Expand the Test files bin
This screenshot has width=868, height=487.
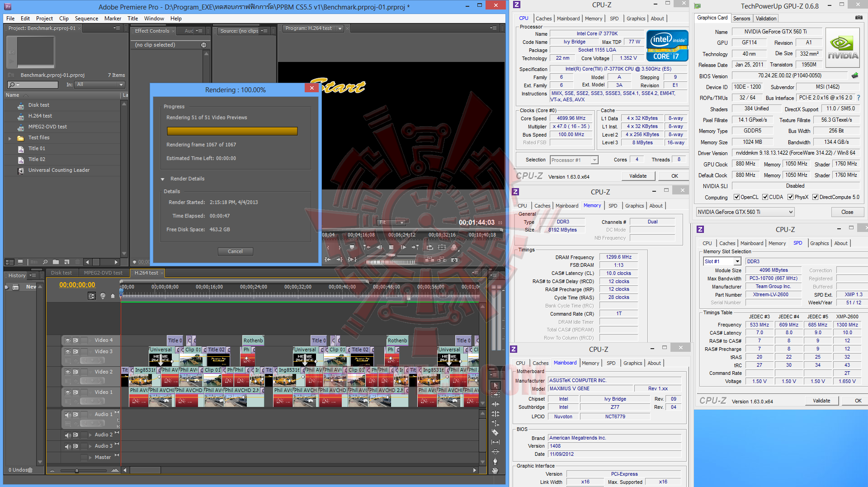[x=9, y=138]
